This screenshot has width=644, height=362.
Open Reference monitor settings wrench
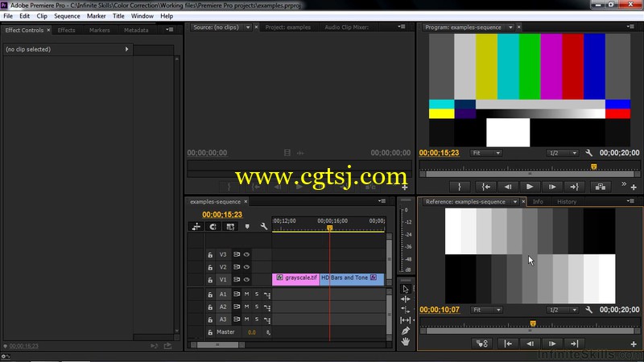coord(589,310)
